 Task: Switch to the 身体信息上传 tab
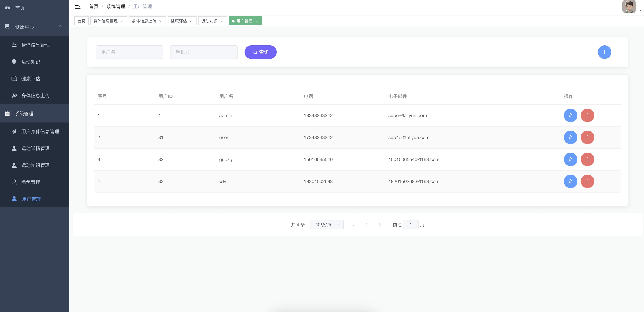(x=144, y=21)
